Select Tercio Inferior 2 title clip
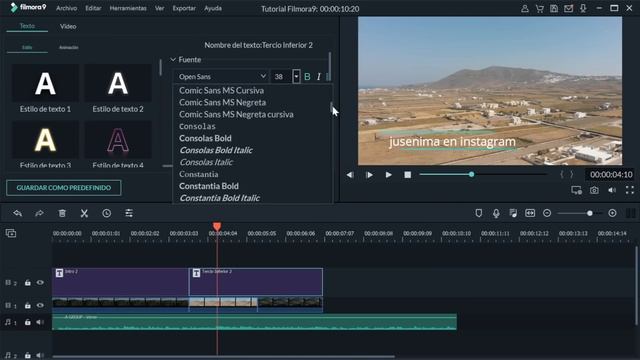Viewport: 640px width, 360px height. [x=256, y=282]
